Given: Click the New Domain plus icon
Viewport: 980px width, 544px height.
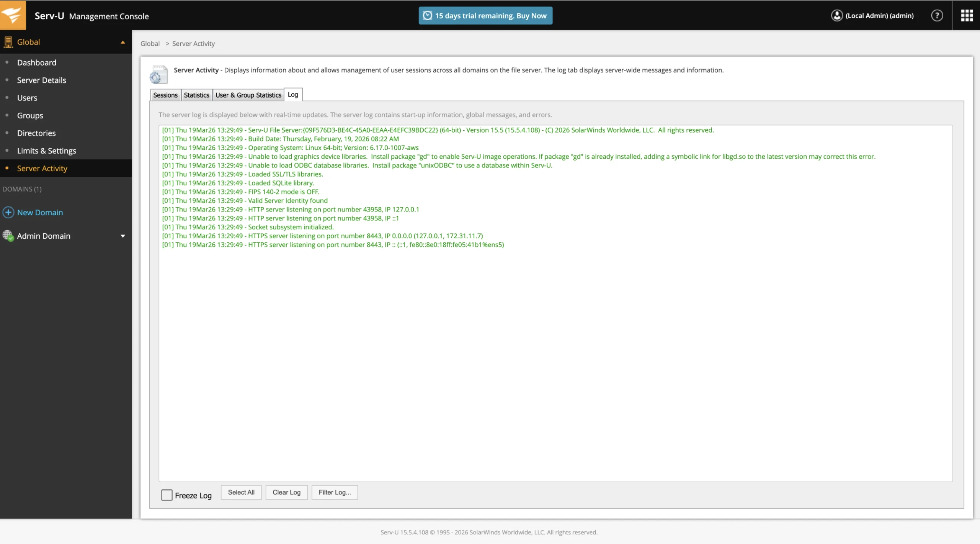Looking at the screenshot, I should [x=8, y=212].
